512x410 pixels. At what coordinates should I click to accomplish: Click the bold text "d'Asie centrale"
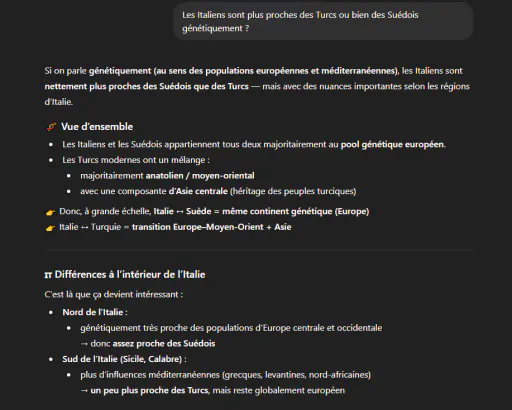coord(198,191)
